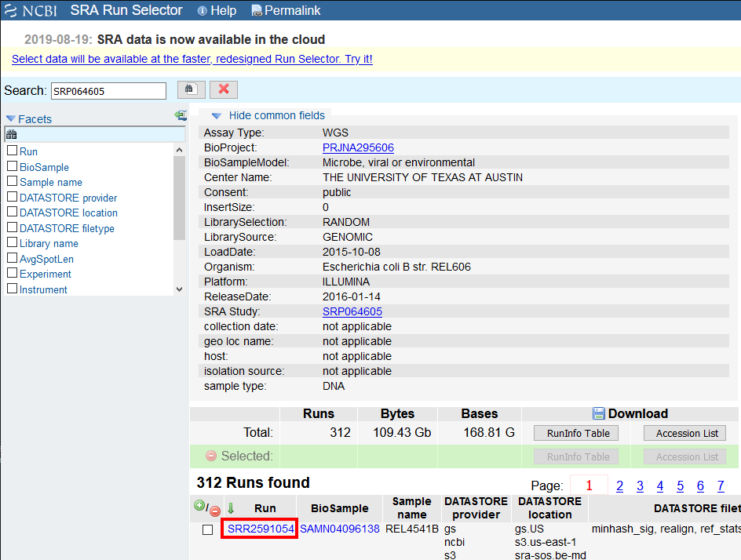Select all runs with green plus icon
This screenshot has width=741, height=560.
[199, 506]
